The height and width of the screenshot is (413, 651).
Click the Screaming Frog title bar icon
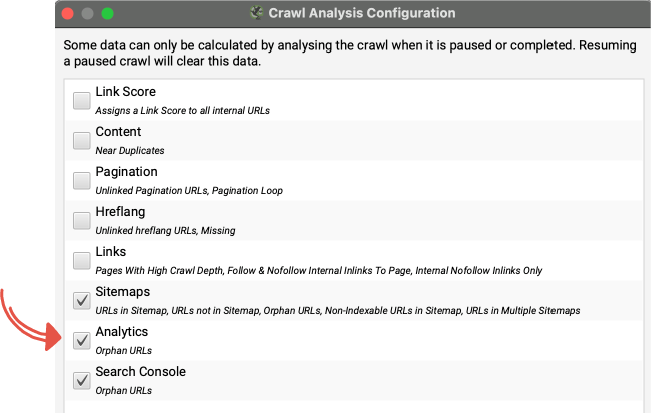pyautogui.click(x=258, y=14)
